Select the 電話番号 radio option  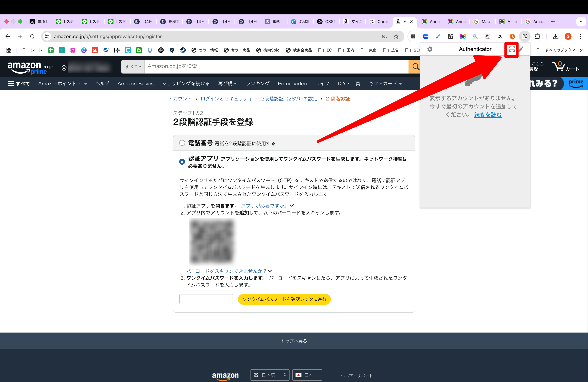pyautogui.click(x=182, y=143)
